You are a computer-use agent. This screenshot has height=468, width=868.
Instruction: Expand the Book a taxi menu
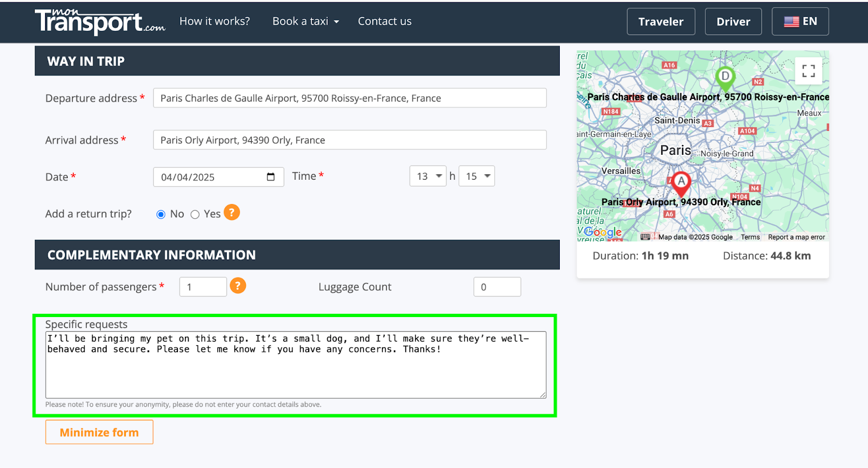click(x=305, y=21)
